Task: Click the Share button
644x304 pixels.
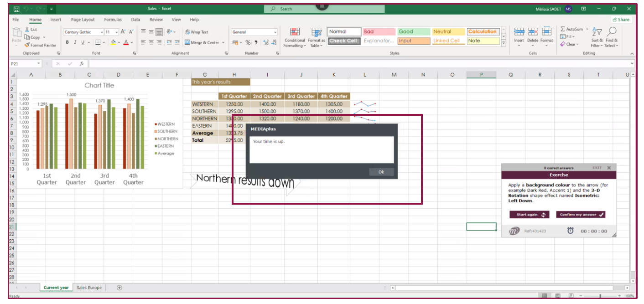Action: point(621,20)
